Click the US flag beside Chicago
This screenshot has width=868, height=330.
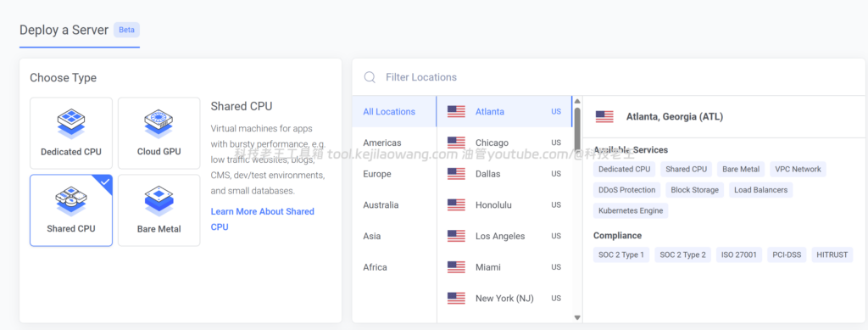[456, 143]
